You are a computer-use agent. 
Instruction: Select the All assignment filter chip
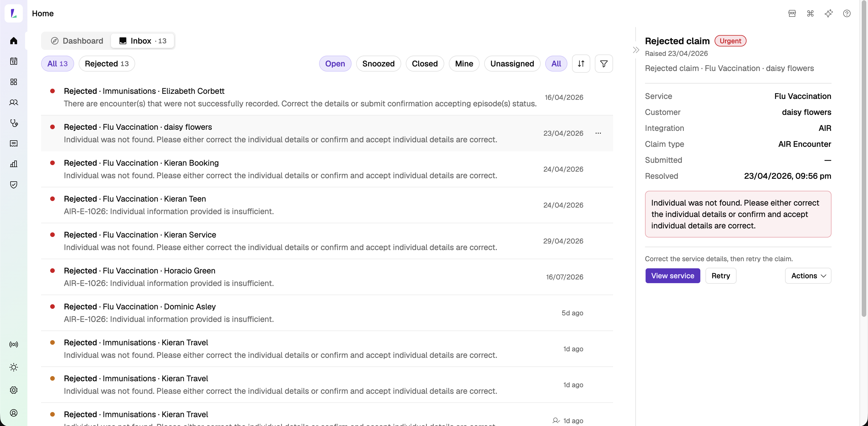tap(556, 64)
